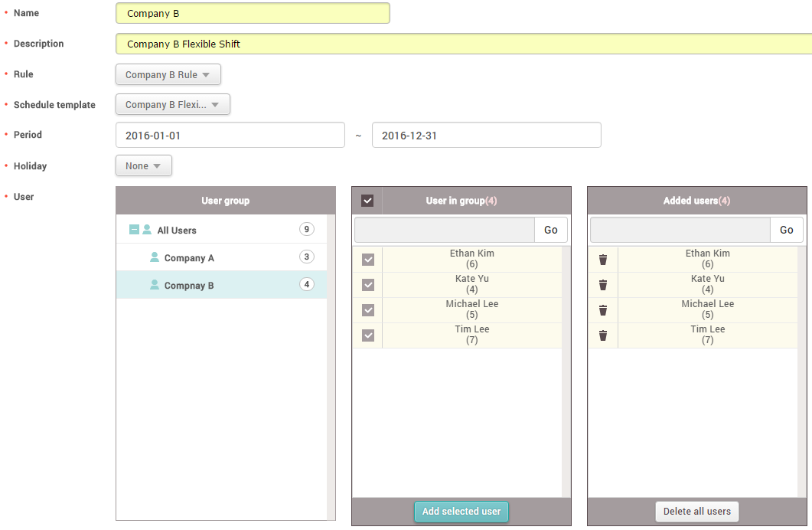Collapse the All Users tree node
Viewport: 812px width, 530px height.
click(x=134, y=230)
